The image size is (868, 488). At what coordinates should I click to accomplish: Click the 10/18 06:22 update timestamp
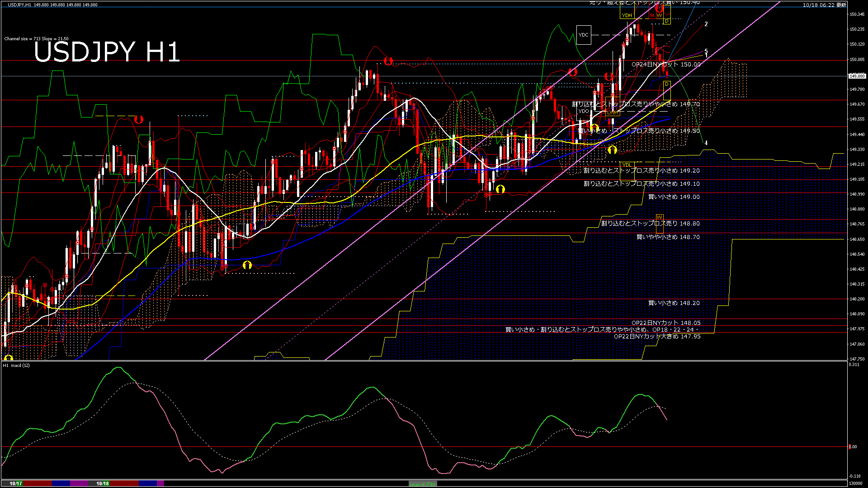click(824, 5)
